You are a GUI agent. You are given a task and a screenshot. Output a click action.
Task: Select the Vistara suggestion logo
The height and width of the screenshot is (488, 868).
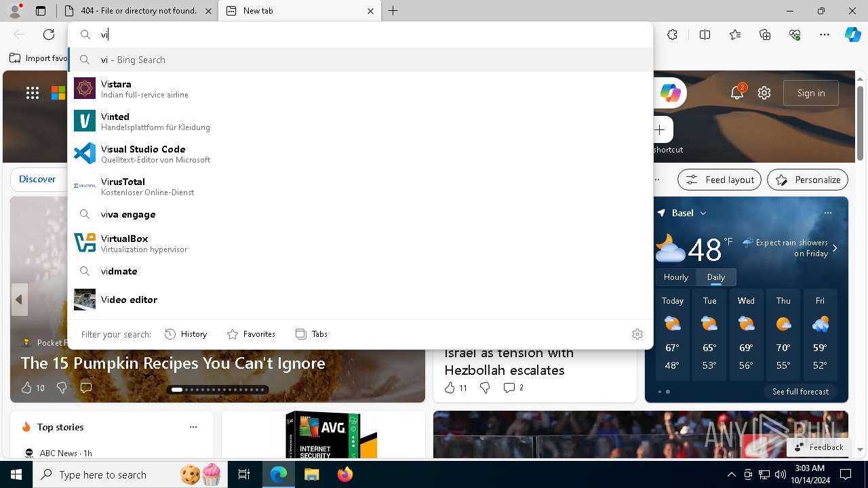click(85, 88)
